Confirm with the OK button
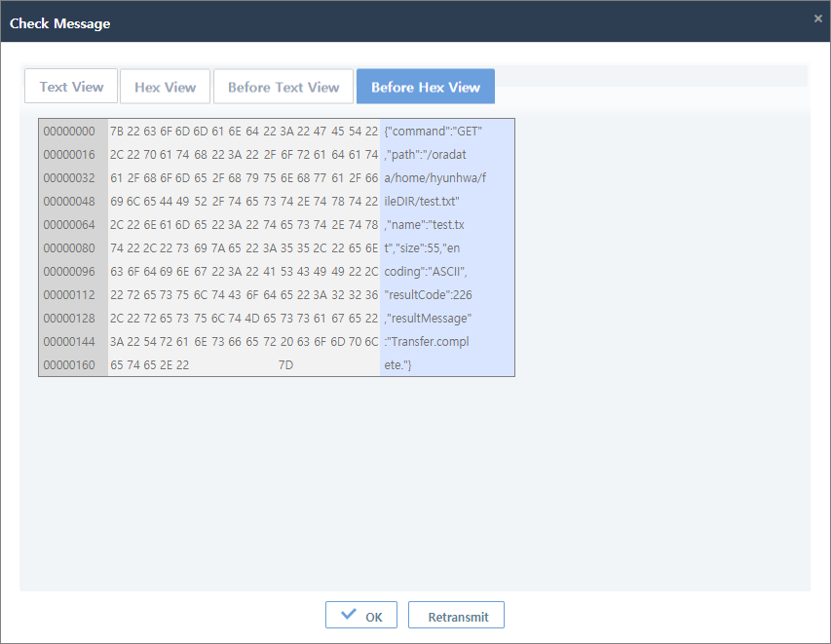The width and height of the screenshot is (831, 644). point(360,616)
